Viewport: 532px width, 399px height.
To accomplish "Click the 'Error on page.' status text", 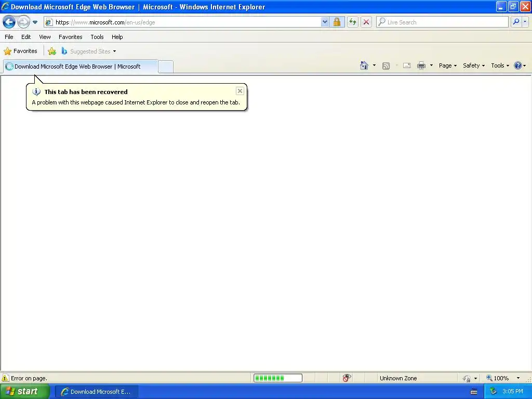I will [29, 378].
